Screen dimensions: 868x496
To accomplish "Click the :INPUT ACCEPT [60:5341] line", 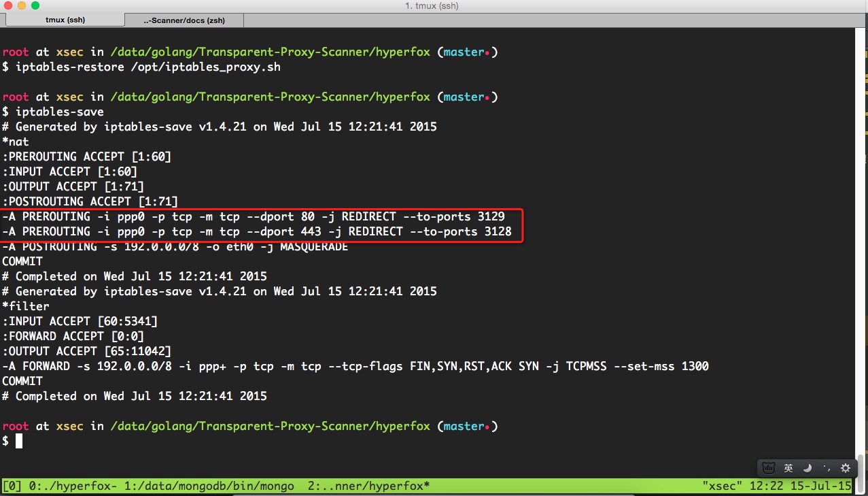I will [x=80, y=321].
